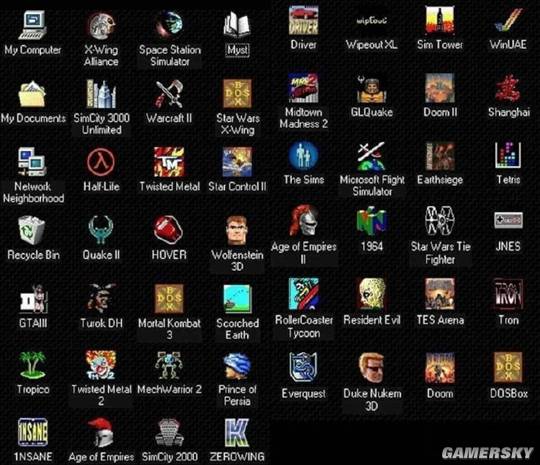This screenshot has height=465, width=540.
Task: Click the Duke Nukem 3D icon
Action: 371,368
